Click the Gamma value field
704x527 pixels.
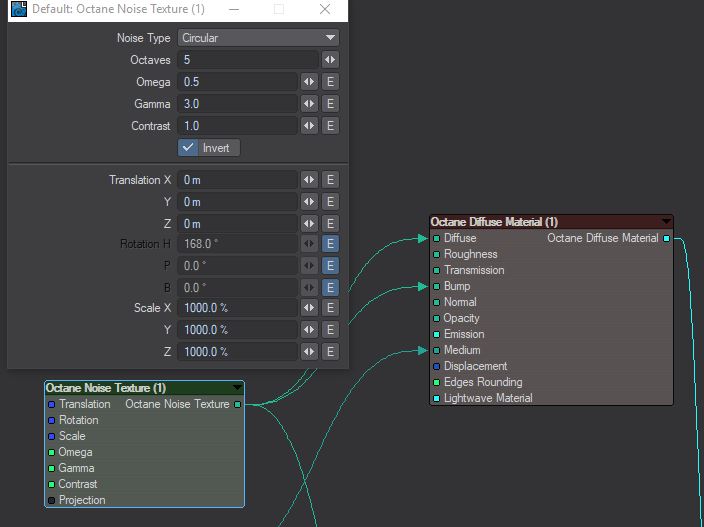pyautogui.click(x=238, y=104)
